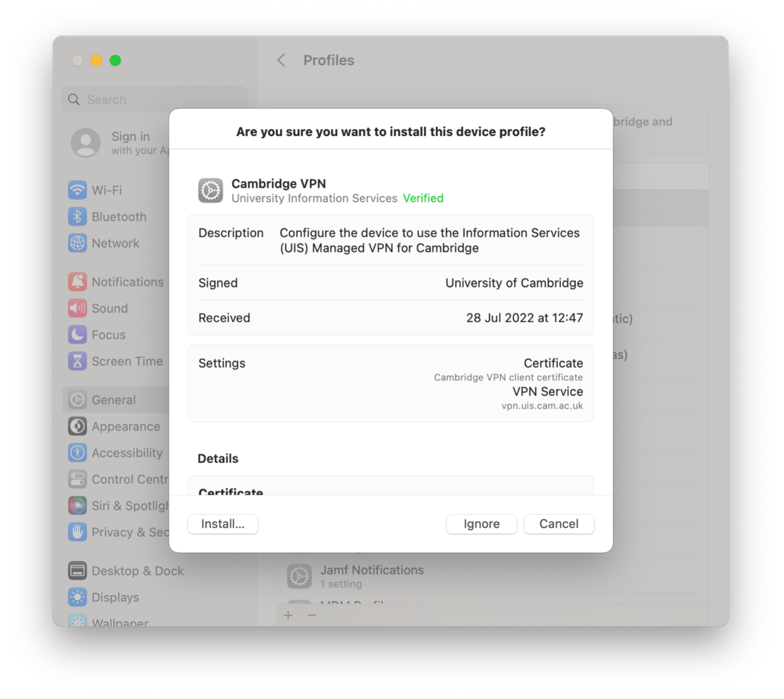
Task: Click 'Cambridge VPN client certificate' text
Action: [x=508, y=377]
